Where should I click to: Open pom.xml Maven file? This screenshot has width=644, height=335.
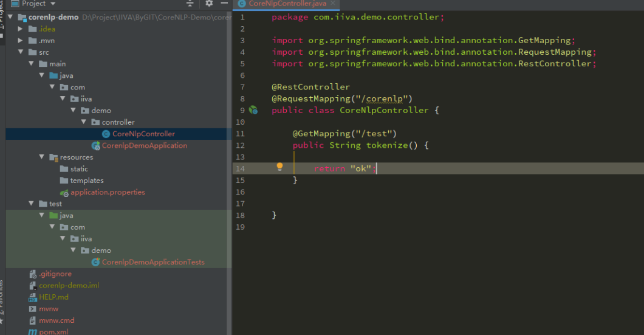coord(53,332)
